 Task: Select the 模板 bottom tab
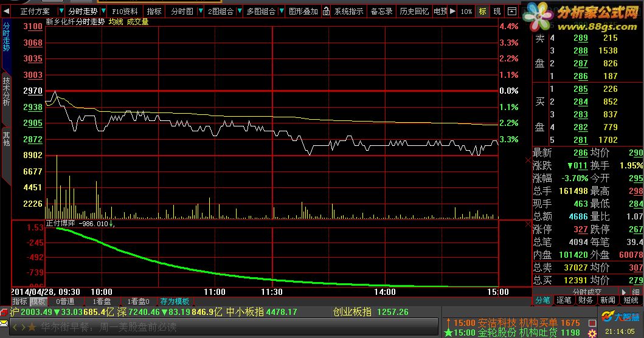(x=37, y=302)
